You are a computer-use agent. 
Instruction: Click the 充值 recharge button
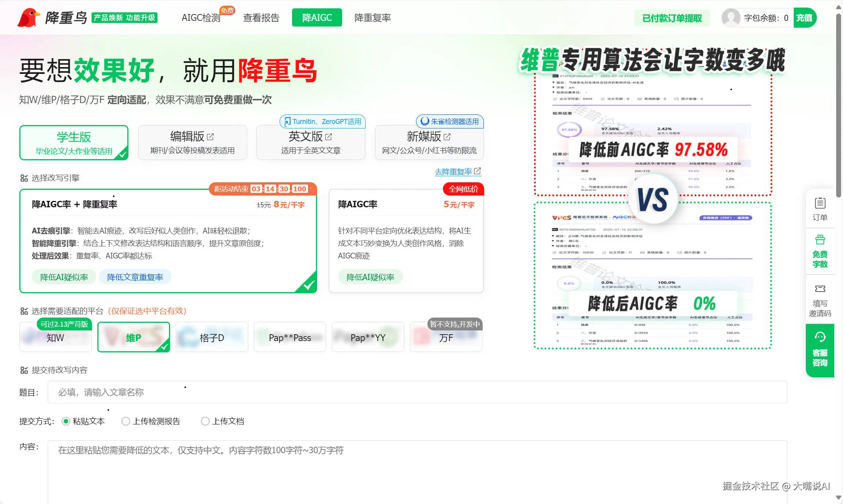click(x=804, y=18)
